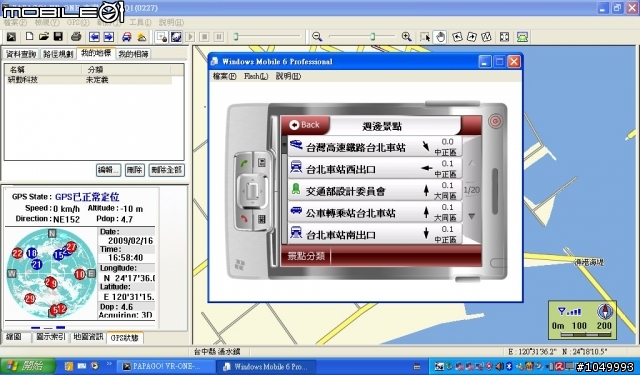Click the map zoom slider handle
Viewport: 640px width, 375px height.
click(x=373, y=37)
